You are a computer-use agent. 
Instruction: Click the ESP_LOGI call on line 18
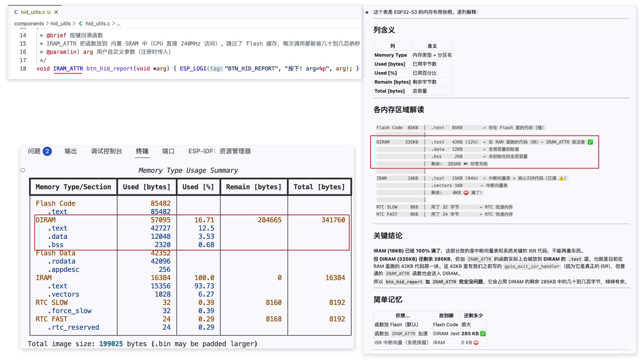pyautogui.click(x=193, y=69)
